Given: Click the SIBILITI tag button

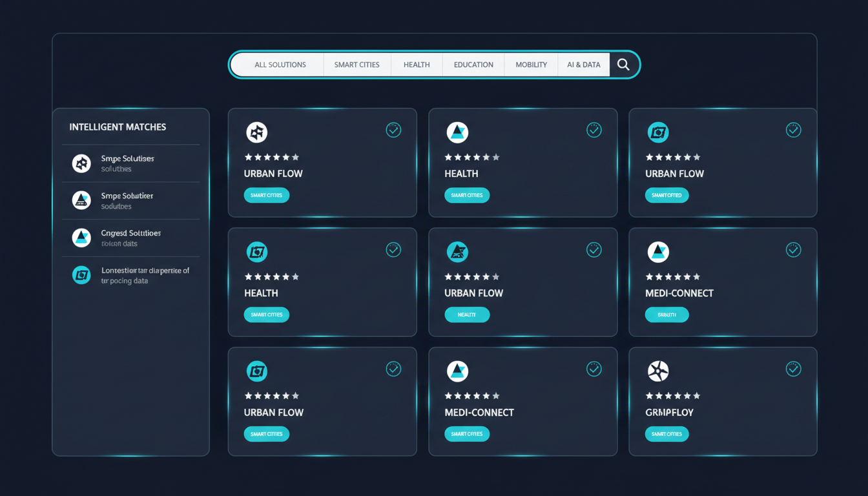Looking at the screenshot, I should click(x=666, y=315).
